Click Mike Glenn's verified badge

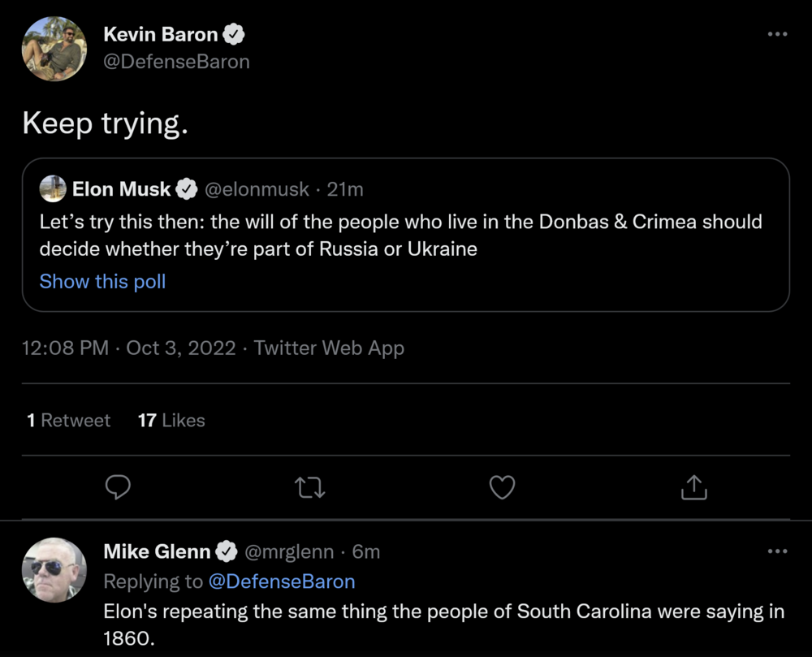click(x=227, y=552)
